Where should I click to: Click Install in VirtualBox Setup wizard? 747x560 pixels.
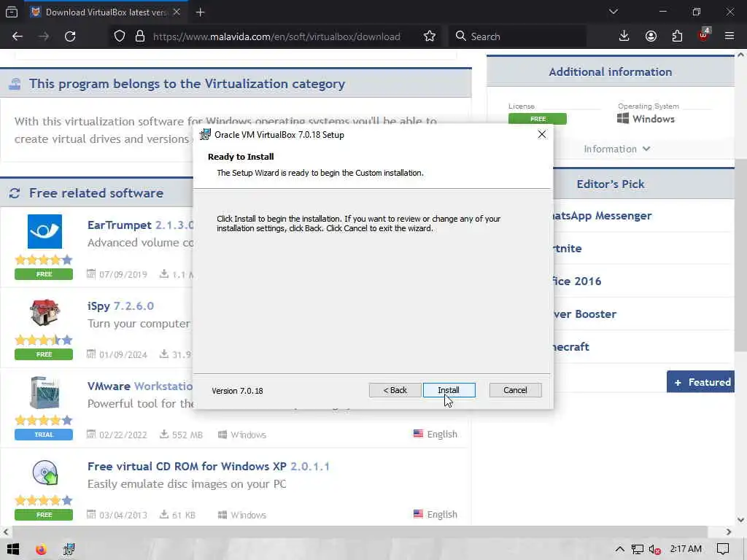pos(449,390)
